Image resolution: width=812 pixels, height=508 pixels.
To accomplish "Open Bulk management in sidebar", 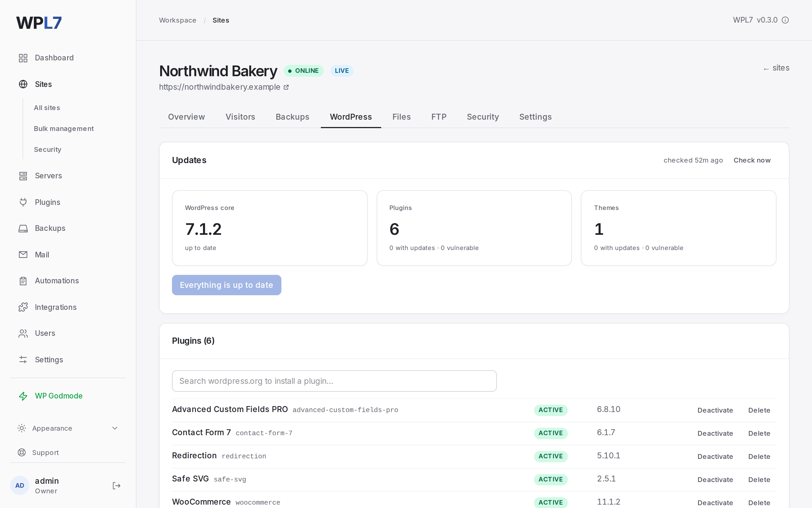I will (64, 129).
